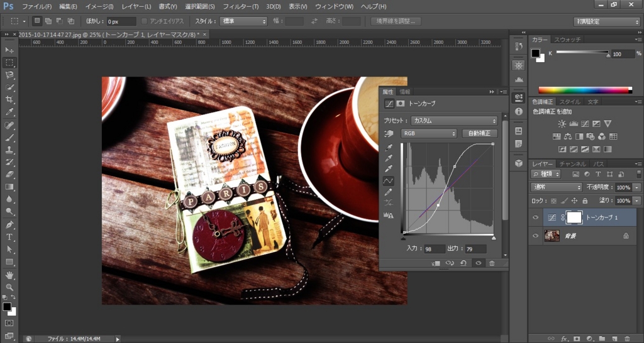This screenshot has width=644, height=343.
Task: Open the 不透明度 slider dropdown arrow
Action: tap(637, 187)
